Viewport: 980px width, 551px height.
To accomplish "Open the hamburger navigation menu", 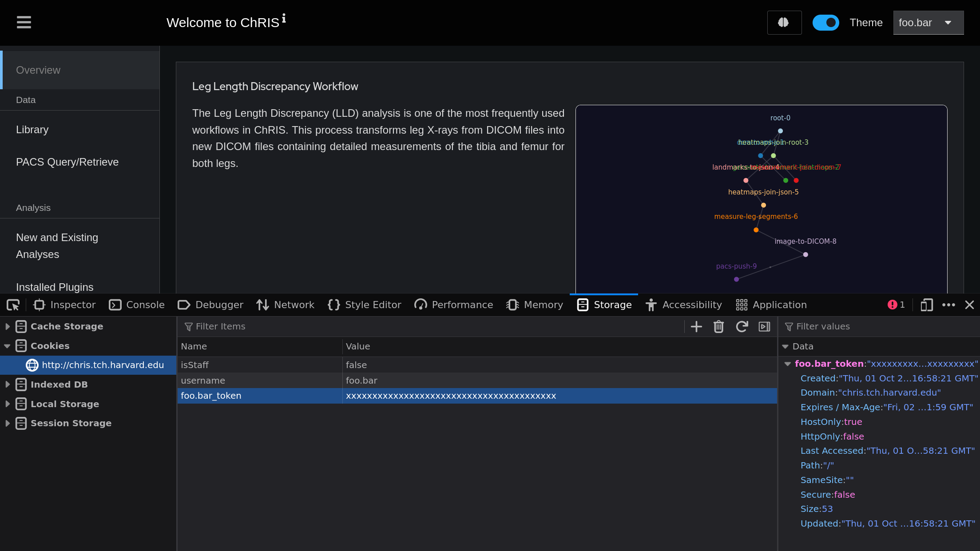I will click(24, 22).
